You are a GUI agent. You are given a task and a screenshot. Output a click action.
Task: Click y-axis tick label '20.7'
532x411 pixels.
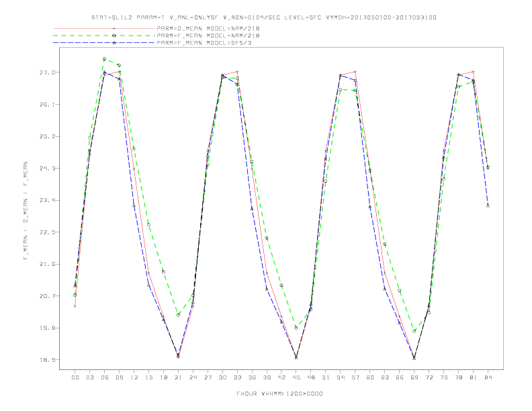[47, 296]
